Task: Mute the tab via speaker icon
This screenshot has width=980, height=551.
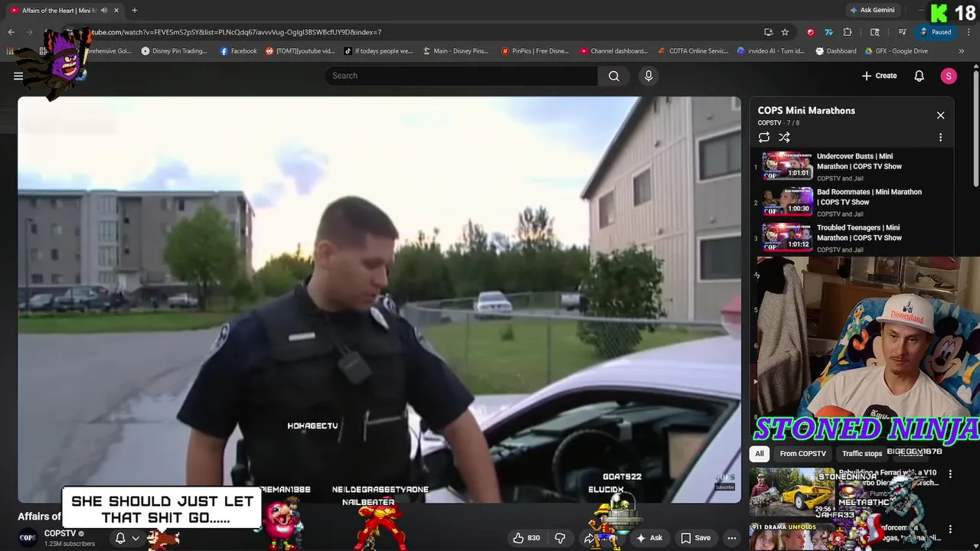Action: click(x=104, y=10)
